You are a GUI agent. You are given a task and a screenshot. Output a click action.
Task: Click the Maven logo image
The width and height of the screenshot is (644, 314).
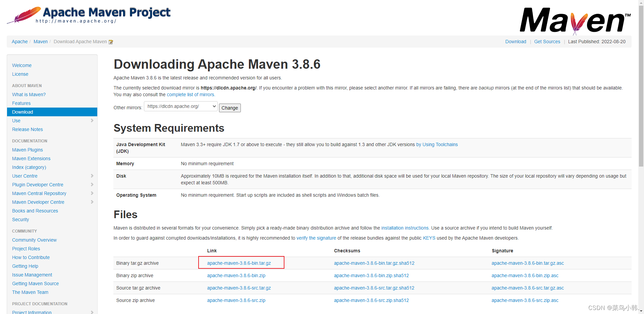click(x=575, y=21)
